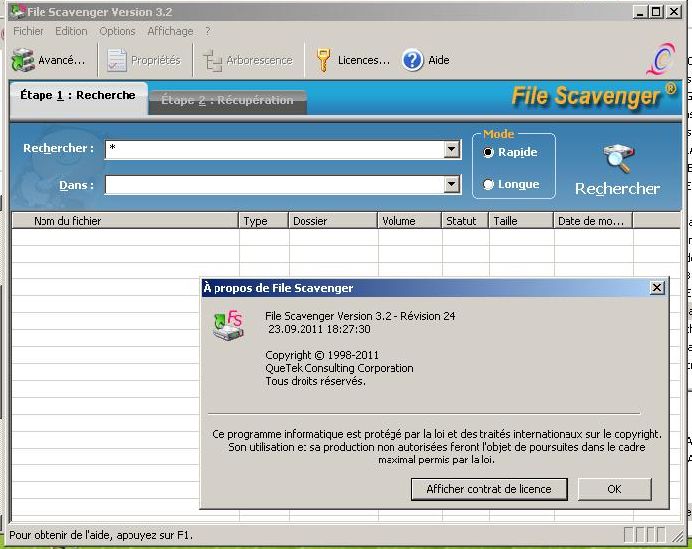
Task: Sort by Type column header
Action: 263,221
